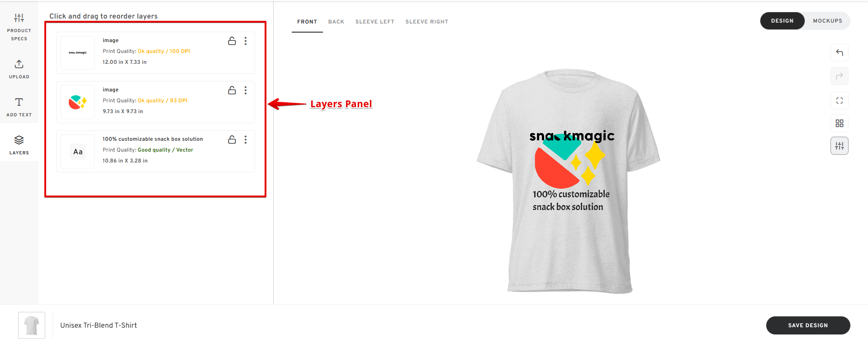Image resolution: width=868 pixels, height=339 pixels.
Task: Toggle lock on the text layer
Action: coord(232,139)
